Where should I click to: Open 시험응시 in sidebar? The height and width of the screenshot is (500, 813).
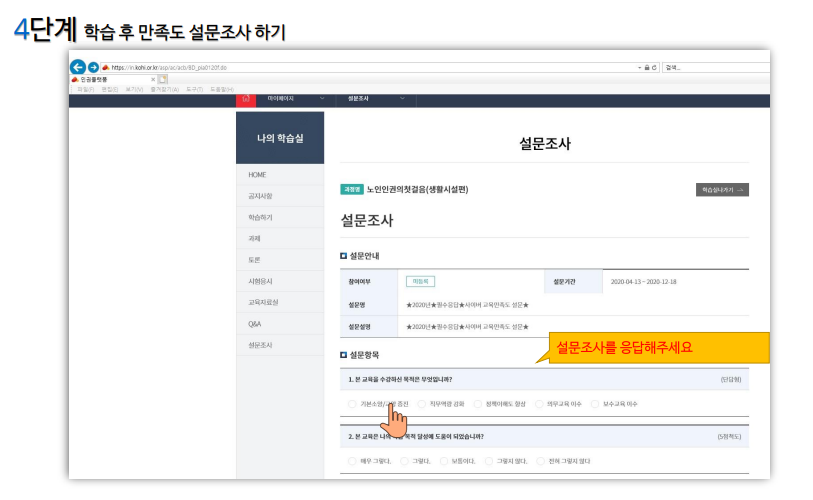click(280, 281)
